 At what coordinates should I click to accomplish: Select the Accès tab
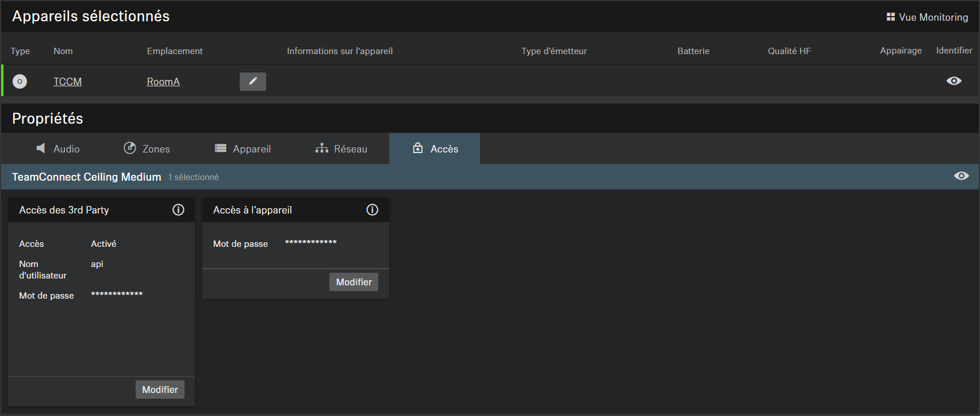click(435, 148)
